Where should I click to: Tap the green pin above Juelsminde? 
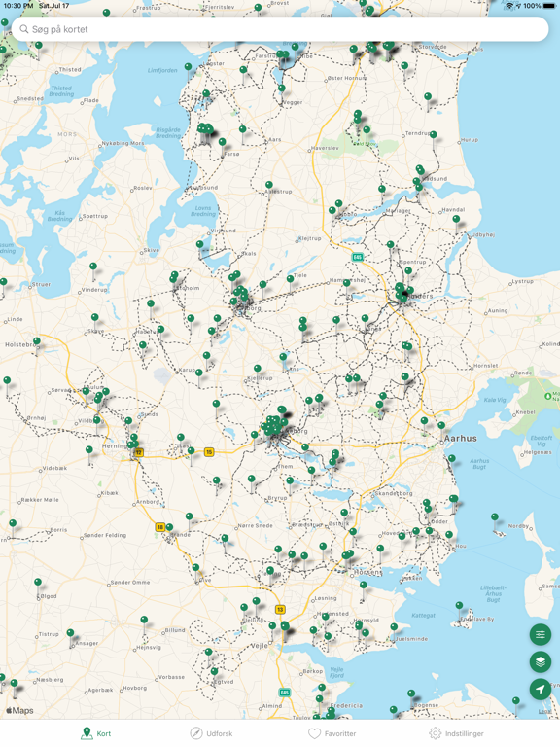click(394, 627)
